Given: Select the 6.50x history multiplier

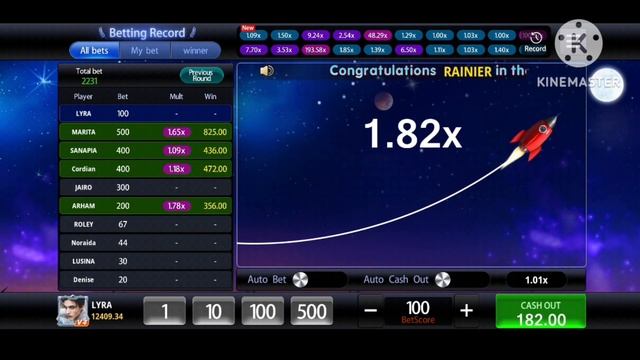Looking at the screenshot, I should (409, 50).
